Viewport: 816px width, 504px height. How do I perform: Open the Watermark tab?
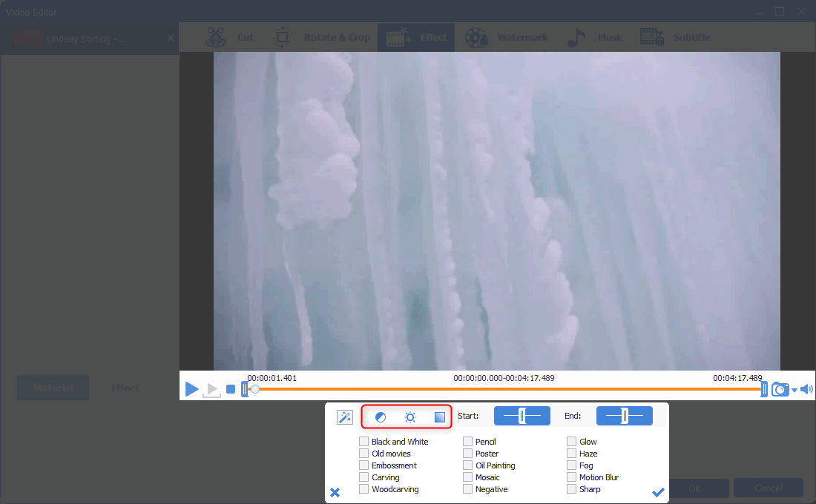tap(507, 38)
